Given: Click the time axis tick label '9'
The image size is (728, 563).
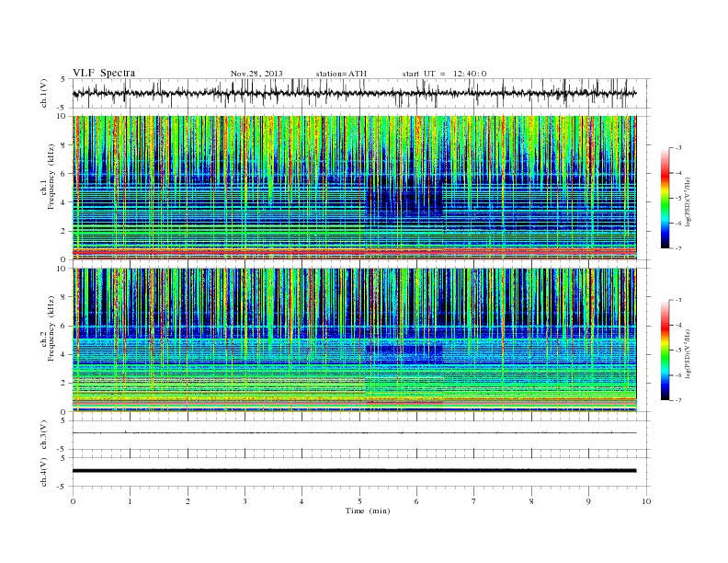Looking at the screenshot, I should tap(588, 501).
